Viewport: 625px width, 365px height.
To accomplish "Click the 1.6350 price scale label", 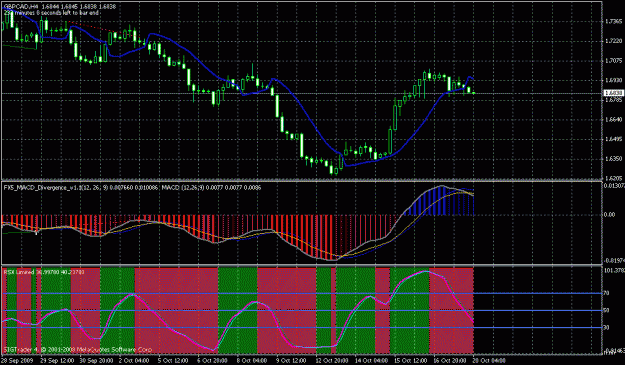I will pyautogui.click(x=614, y=159).
